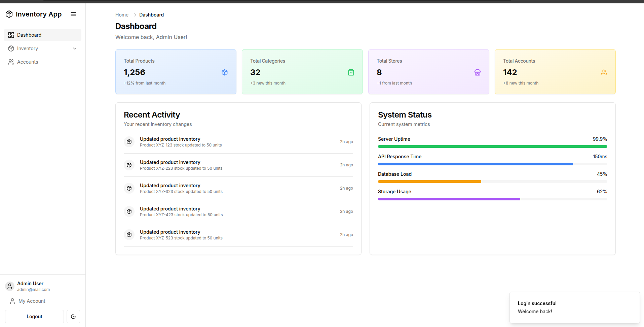This screenshot has height=327, width=644.
Task: Click '+3 new this month' on Categories card
Action: [x=268, y=83]
